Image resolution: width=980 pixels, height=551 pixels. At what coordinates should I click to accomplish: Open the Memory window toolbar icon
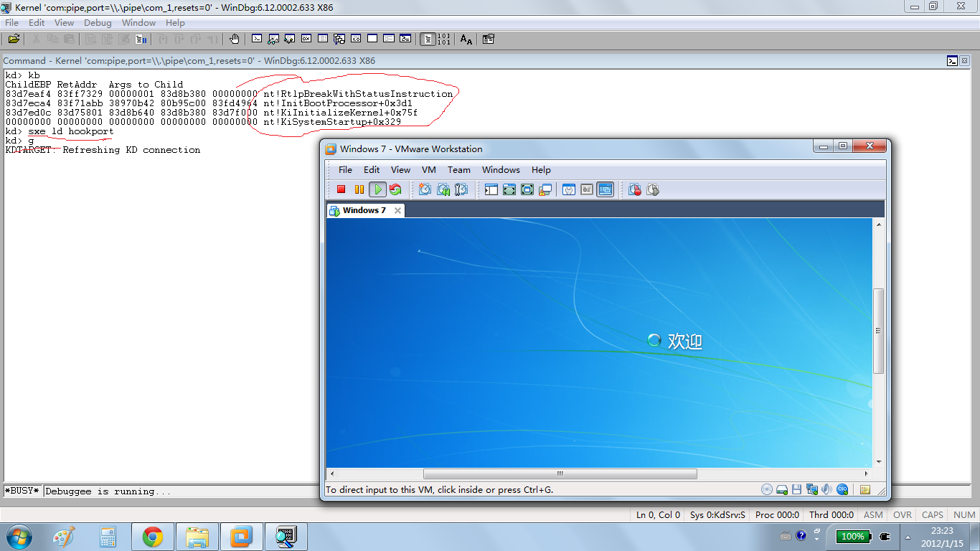pos(323,39)
